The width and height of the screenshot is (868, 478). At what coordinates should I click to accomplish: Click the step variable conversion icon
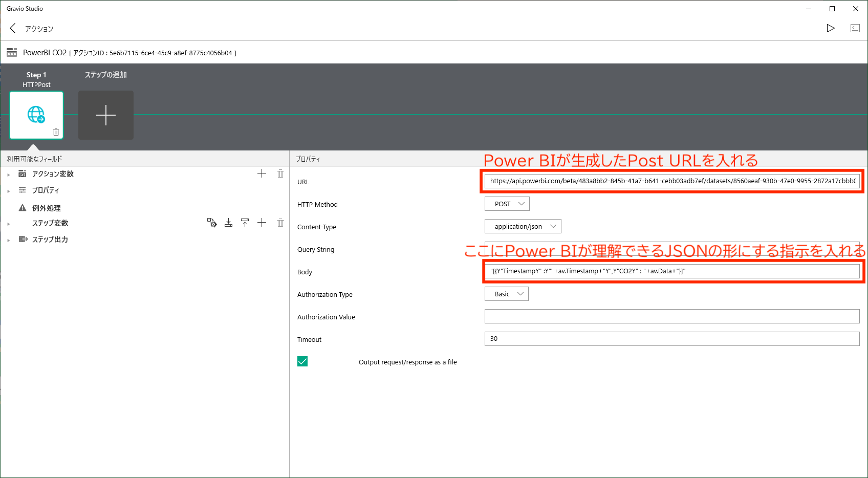pos(212,223)
